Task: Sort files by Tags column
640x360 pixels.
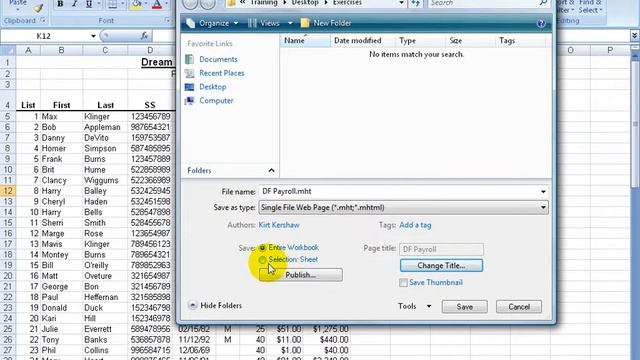Action: [x=520, y=40]
